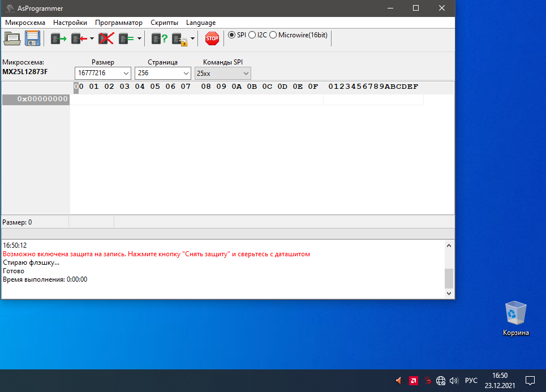
Task: Minimize the AsProgrammer window
Action: pyautogui.click(x=390, y=8)
